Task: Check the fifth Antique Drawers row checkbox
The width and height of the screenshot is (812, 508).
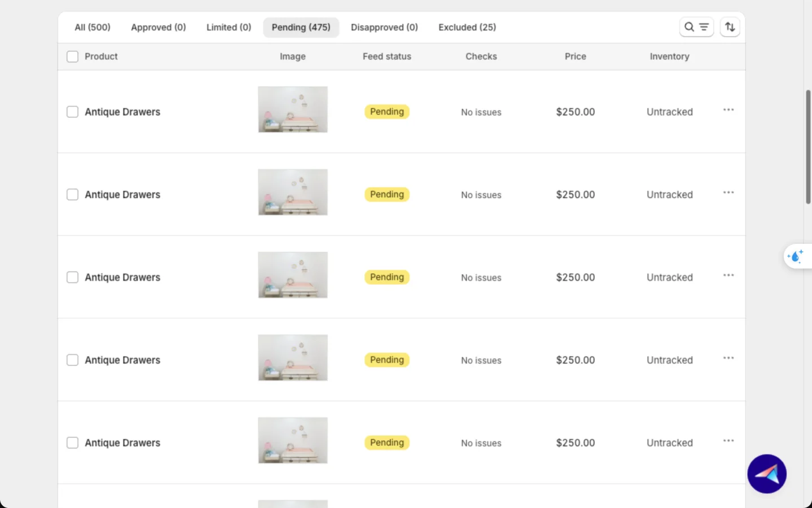Action: coord(73,443)
